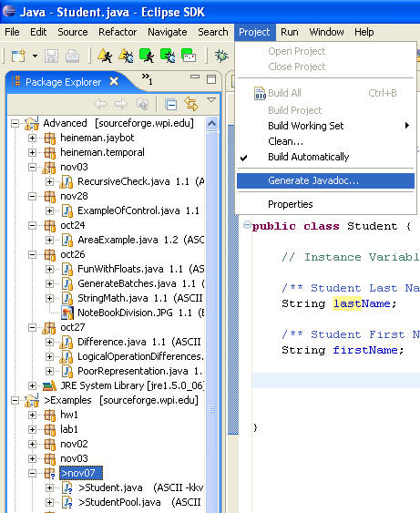Expand the heineman.jaybot package
420x513 pixels.
(32, 139)
